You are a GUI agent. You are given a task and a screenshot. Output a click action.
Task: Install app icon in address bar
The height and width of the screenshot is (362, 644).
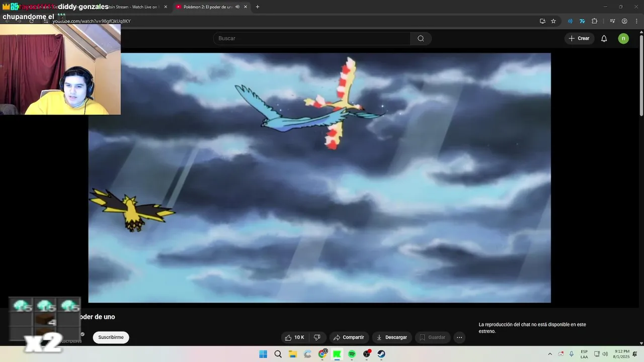[x=542, y=21]
